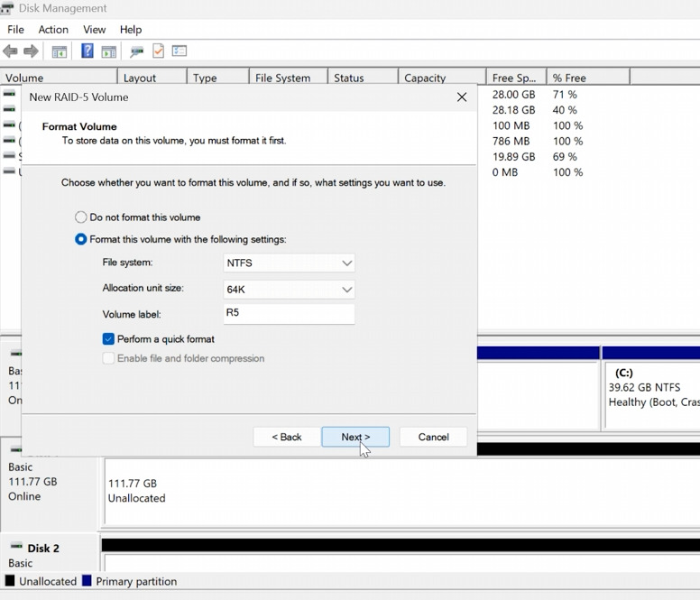This screenshot has width=700, height=600.
Task: Open the Allocation unit size 64K dropdown
Action: (x=289, y=290)
